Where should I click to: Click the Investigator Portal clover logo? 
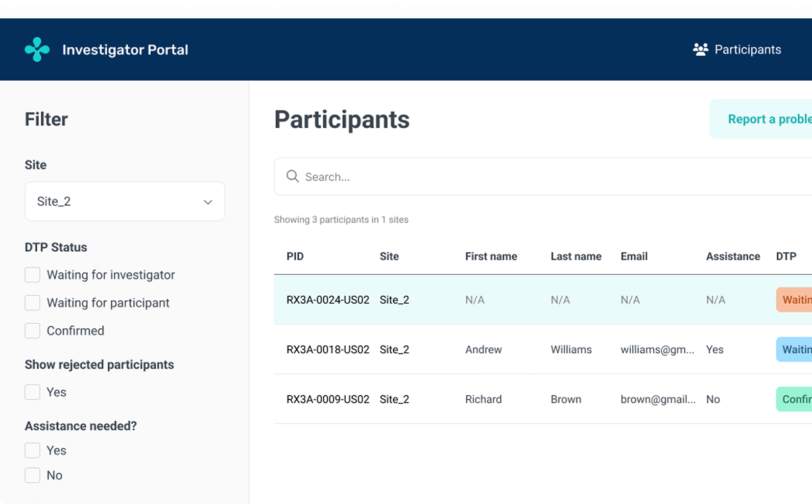tap(37, 50)
